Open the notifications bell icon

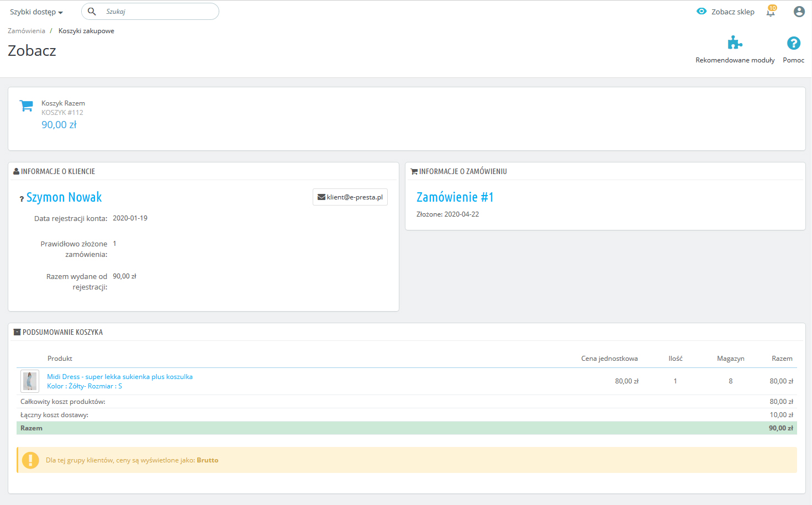click(x=771, y=12)
